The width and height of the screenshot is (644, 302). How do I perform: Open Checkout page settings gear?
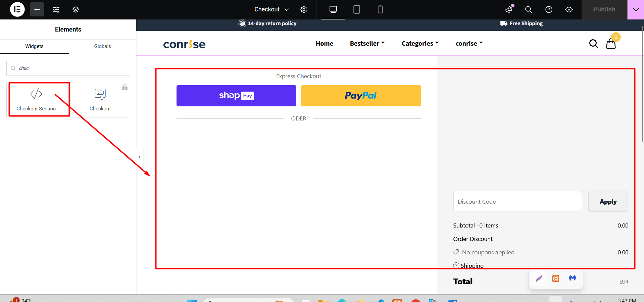click(304, 9)
